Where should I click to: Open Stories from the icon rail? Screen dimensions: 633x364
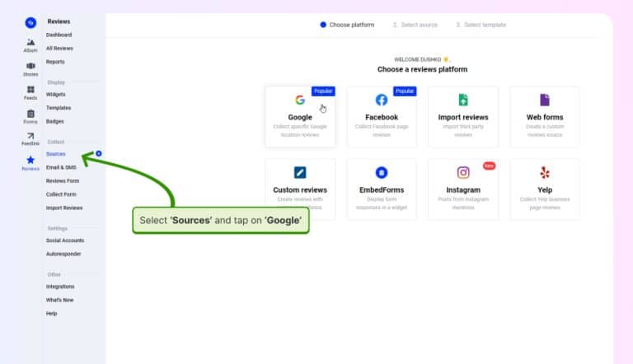[x=30, y=68]
